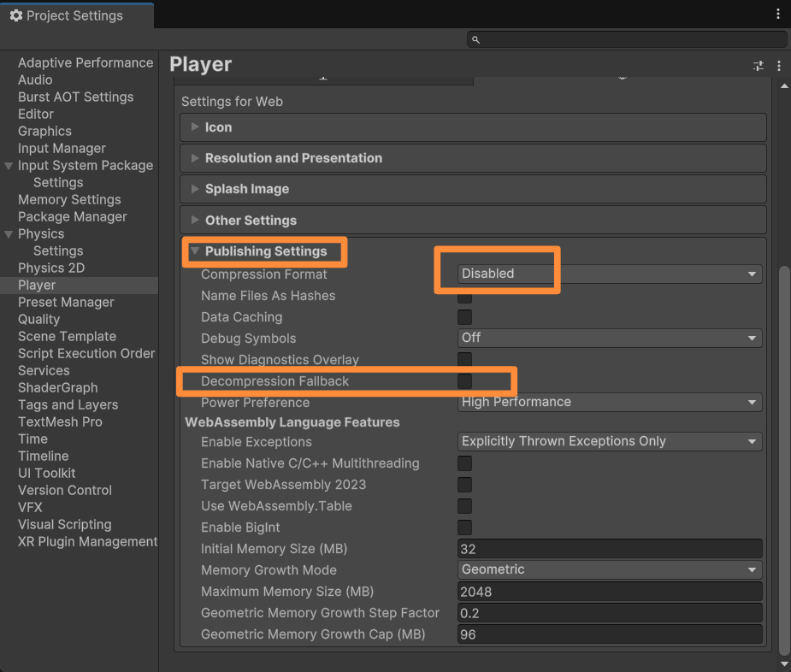Open the Memory Growth Mode dropdown
Image resolution: width=791 pixels, height=672 pixels.
(x=610, y=569)
